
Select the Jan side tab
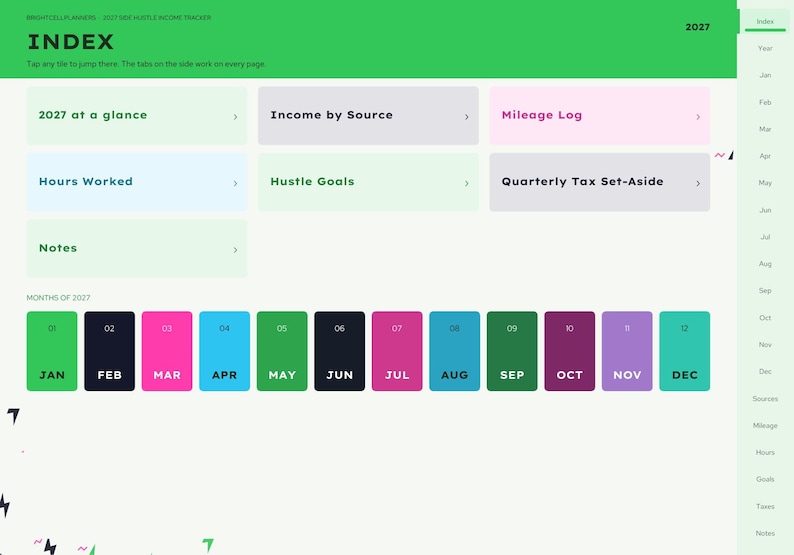click(765, 75)
